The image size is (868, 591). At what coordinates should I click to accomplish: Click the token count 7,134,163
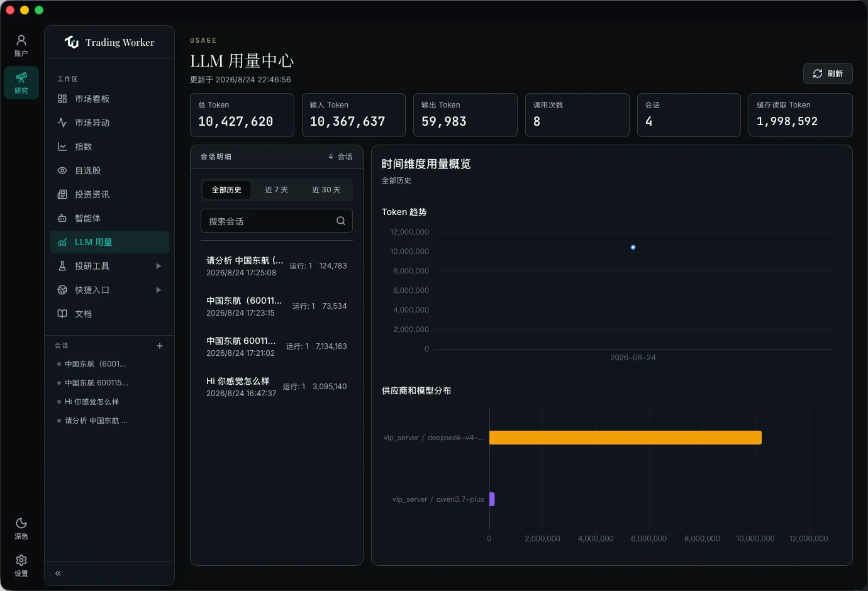coord(331,346)
